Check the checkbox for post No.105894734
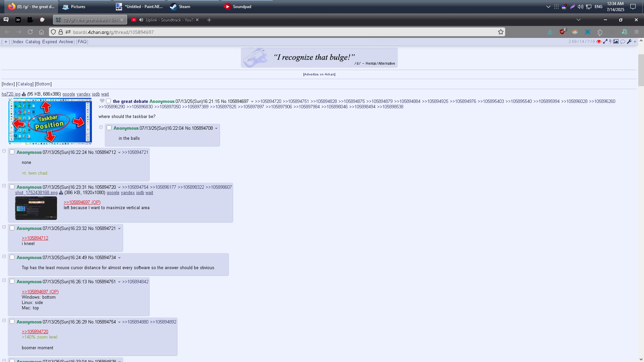 pos(12,257)
